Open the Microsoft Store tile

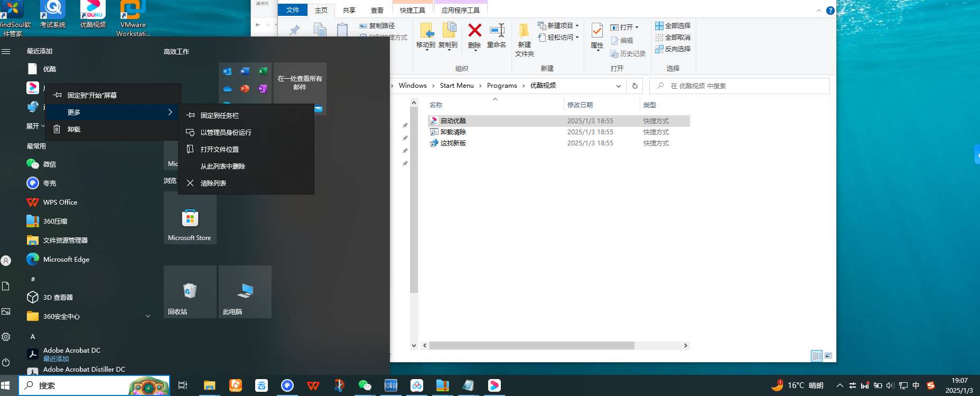click(190, 218)
